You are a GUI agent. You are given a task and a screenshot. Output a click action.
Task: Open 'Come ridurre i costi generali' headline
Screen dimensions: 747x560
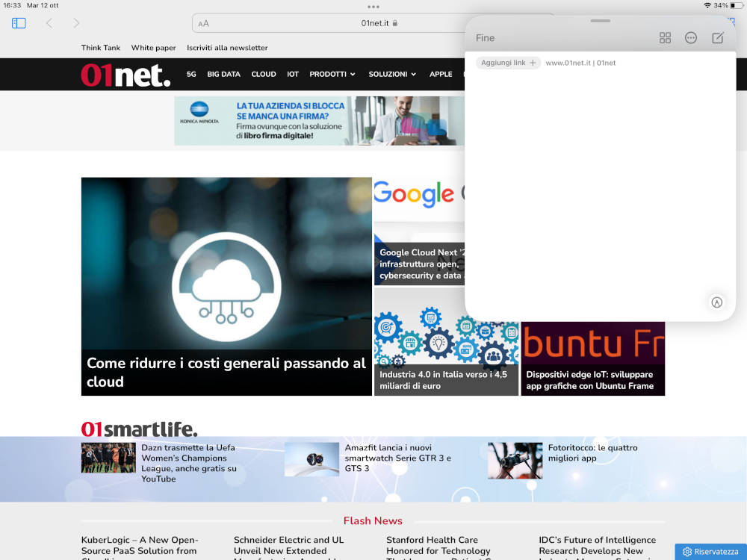pos(226,373)
